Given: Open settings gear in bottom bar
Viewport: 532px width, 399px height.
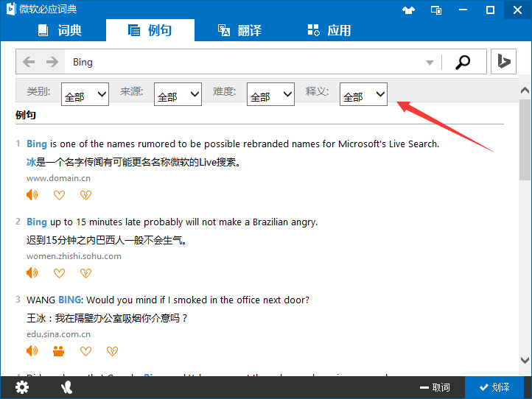Looking at the screenshot, I should [x=22, y=387].
